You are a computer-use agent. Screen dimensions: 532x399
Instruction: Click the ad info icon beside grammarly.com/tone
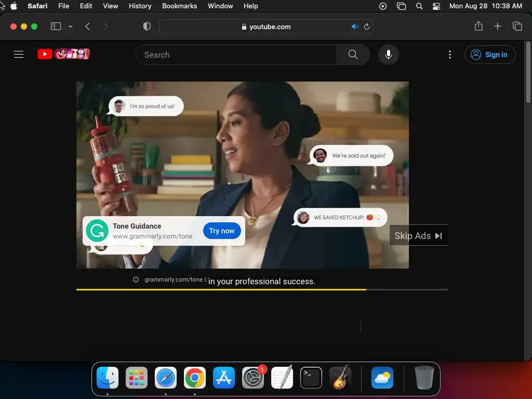(136, 280)
